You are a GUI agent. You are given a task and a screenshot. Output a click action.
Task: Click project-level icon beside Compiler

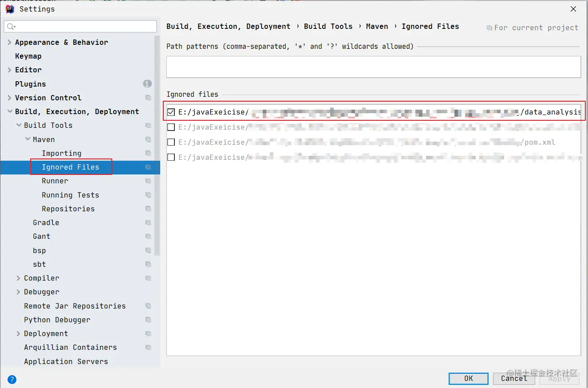(148, 278)
